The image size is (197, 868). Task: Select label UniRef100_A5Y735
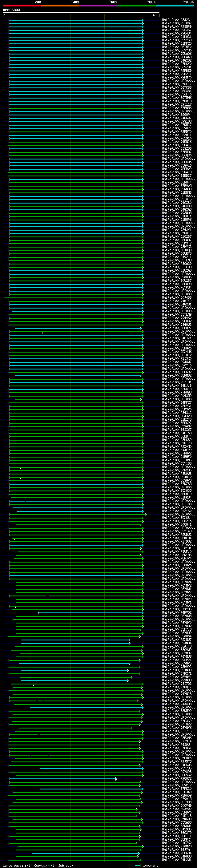[x=177, y=768]
